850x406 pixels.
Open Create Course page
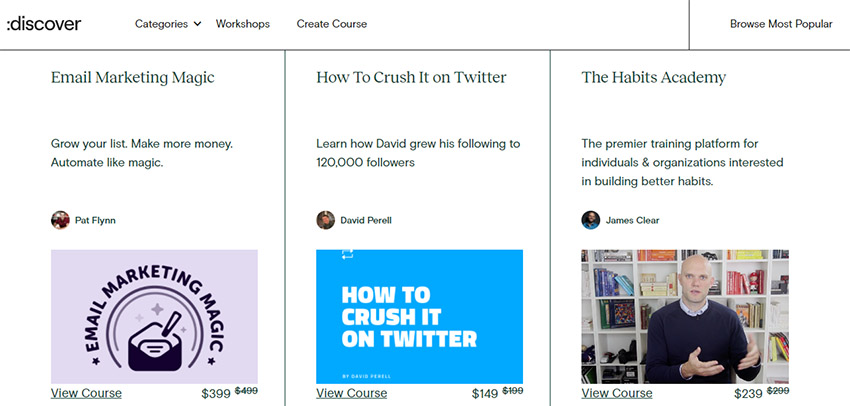[x=332, y=24]
